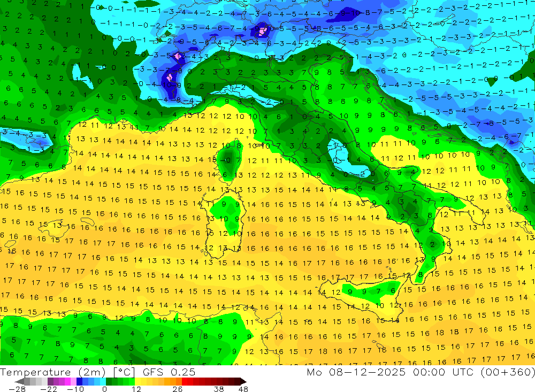535x392 pixels.
Task: Click the '(00+360)' forecast hour label
Action: coord(507,372)
